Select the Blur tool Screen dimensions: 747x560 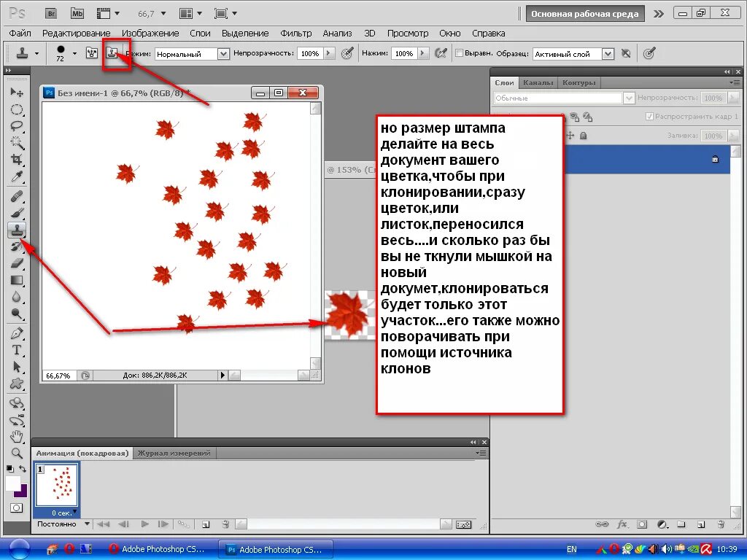(17, 297)
